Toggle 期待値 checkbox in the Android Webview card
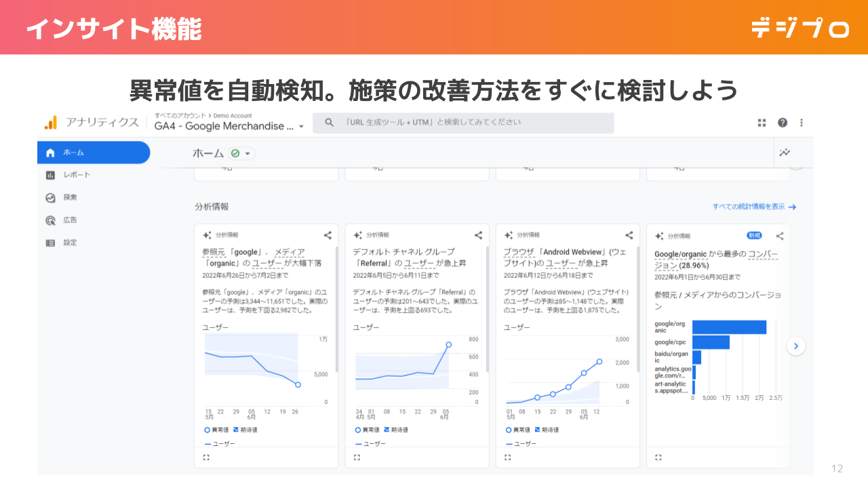This screenshot has width=868, height=488. tap(546, 430)
